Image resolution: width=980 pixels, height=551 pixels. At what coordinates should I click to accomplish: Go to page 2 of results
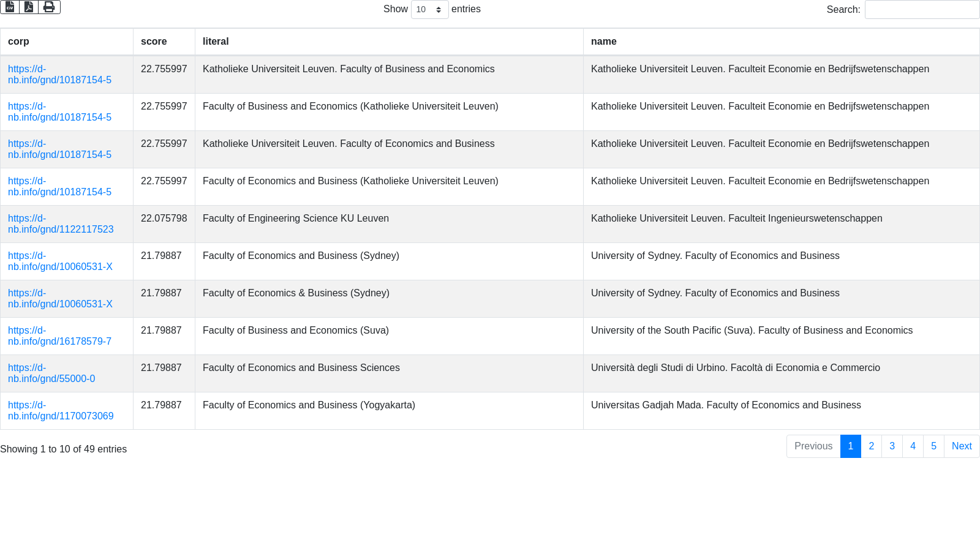click(871, 446)
